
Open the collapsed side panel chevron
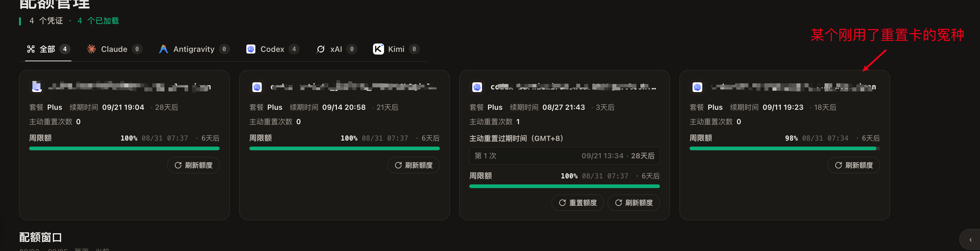click(970, 240)
